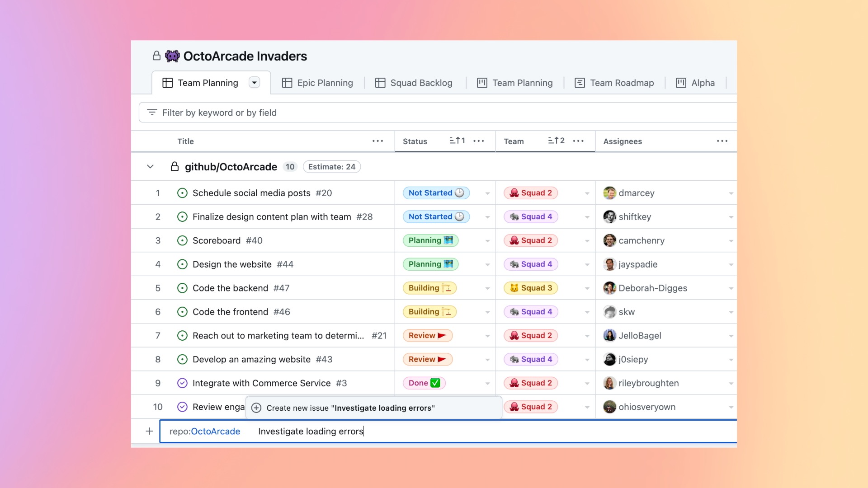
Task: Click ohiosveryown's avatar
Action: (x=609, y=407)
